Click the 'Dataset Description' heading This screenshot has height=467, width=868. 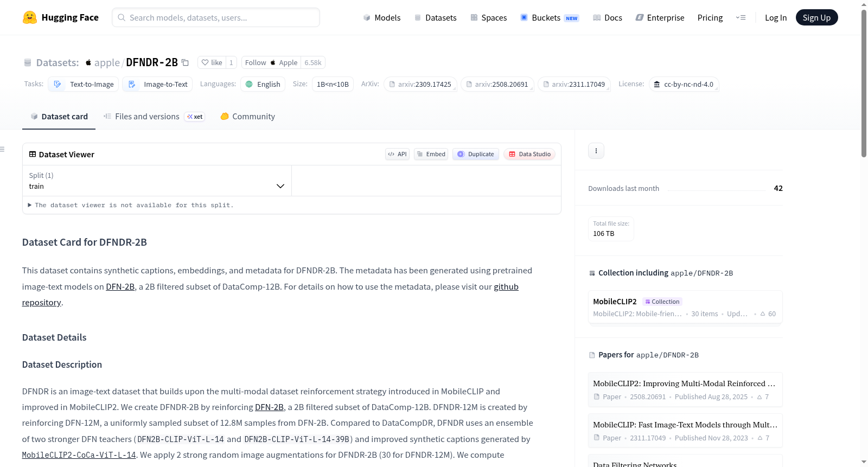[x=62, y=364]
